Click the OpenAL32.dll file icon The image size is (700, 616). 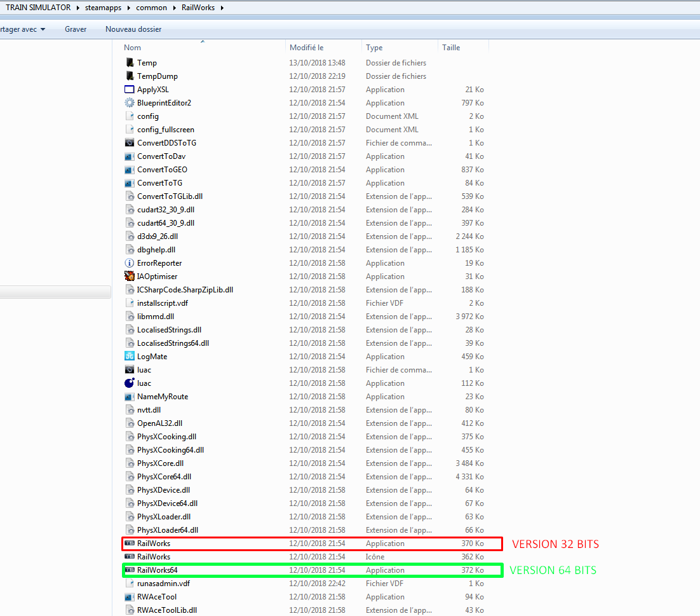pos(130,423)
